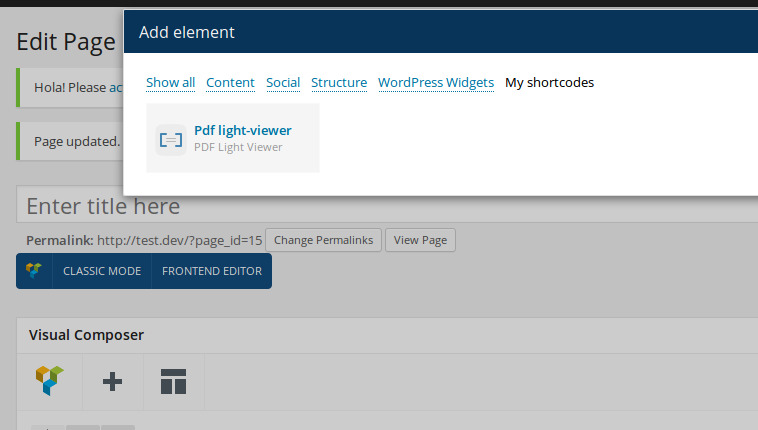Switch to Classic Mode
The width and height of the screenshot is (758, 430).
point(101,271)
